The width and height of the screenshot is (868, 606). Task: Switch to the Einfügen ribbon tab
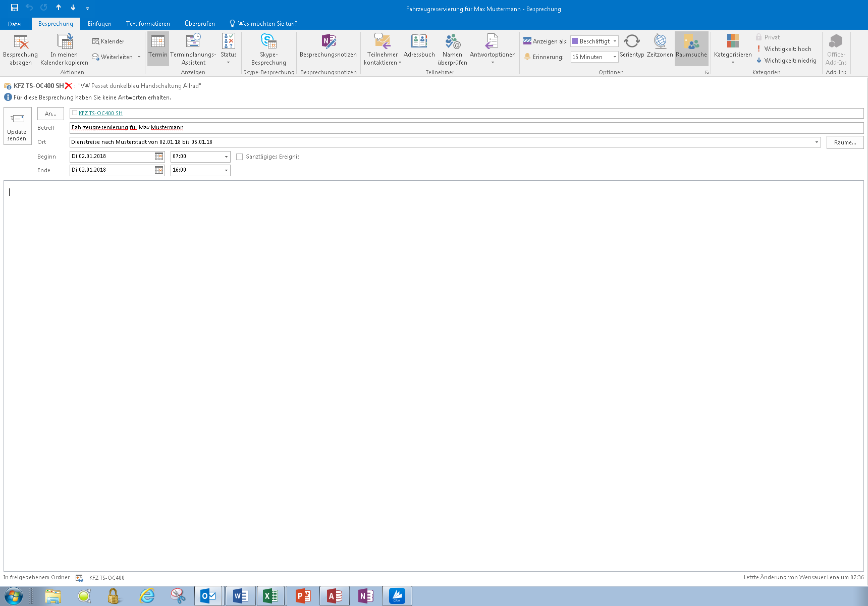coord(99,24)
